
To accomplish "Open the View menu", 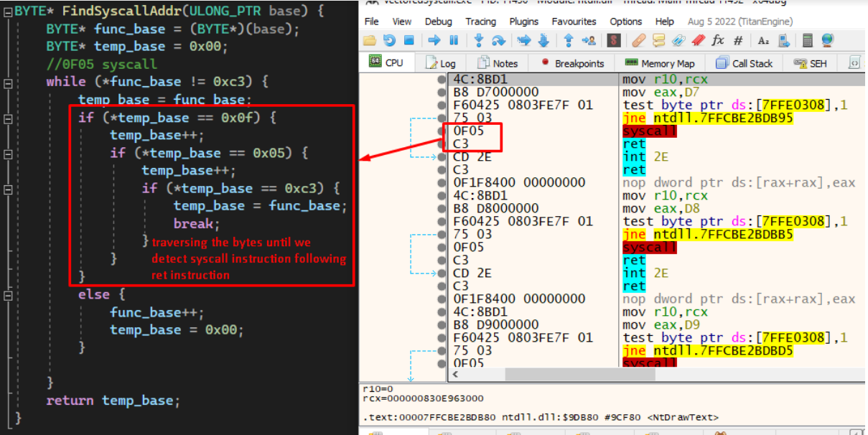I will tap(402, 22).
